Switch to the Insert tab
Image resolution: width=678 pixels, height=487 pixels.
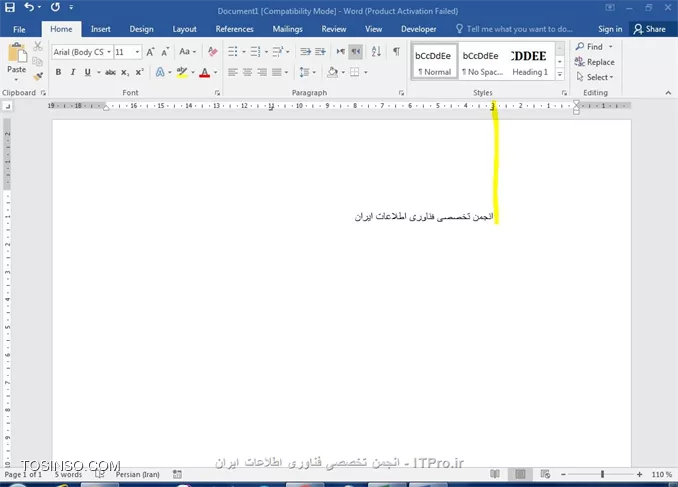101,29
